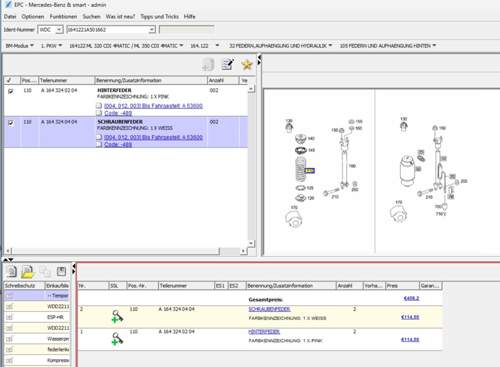Click the ident number input field
Screen dimensions: 500x367
(107, 30)
